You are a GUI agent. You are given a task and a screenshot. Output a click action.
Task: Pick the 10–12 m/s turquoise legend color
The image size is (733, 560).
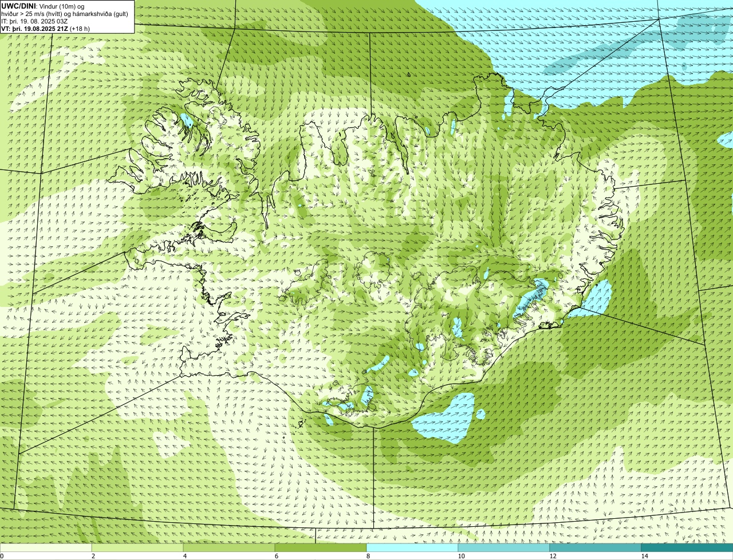(504, 547)
